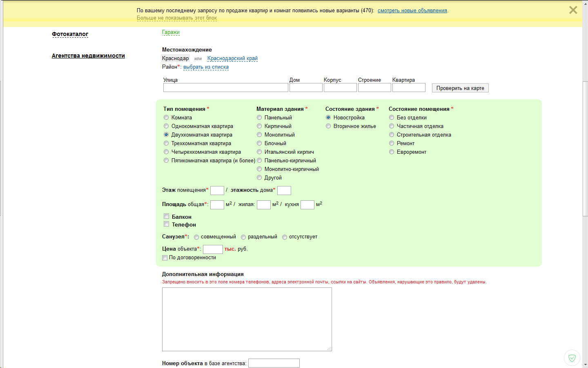Enable the Телефон checkbox
588x368 pixels.
pyautogui.click(x=166, y=224)
